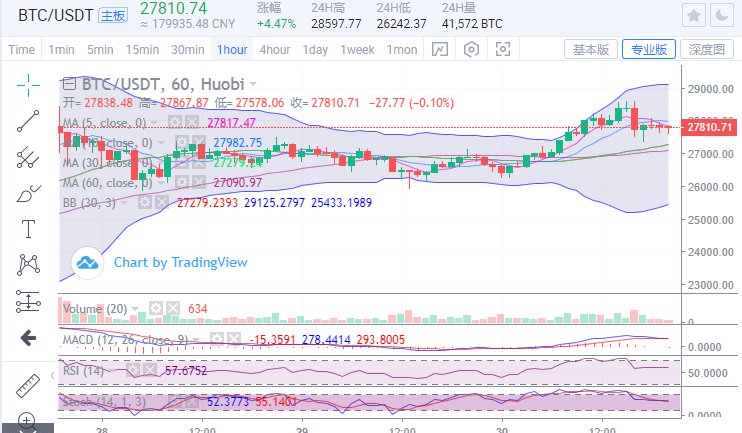Select the ruler measure tool
This screenshot has width=742, height=433.
28,385
